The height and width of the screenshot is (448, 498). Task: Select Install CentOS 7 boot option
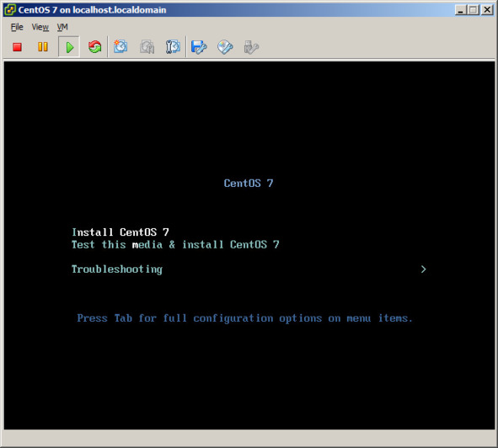(x=120, y=232)
